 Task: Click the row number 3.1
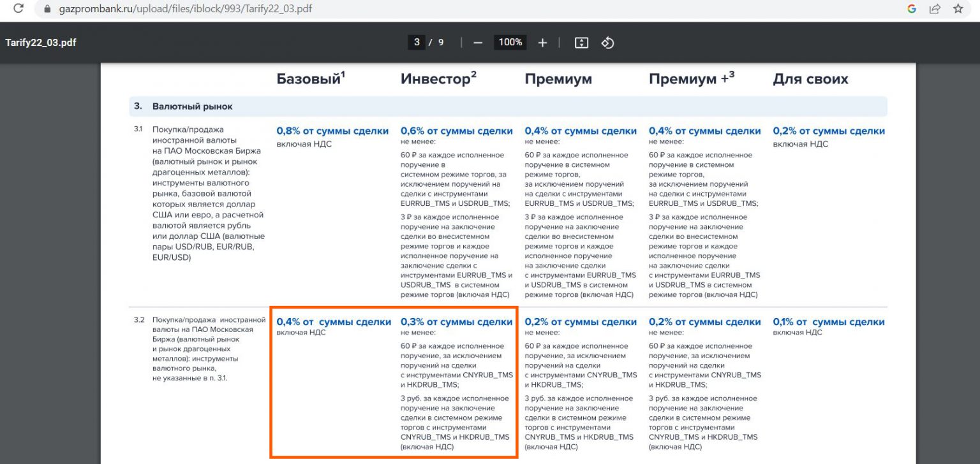(138, 129)
